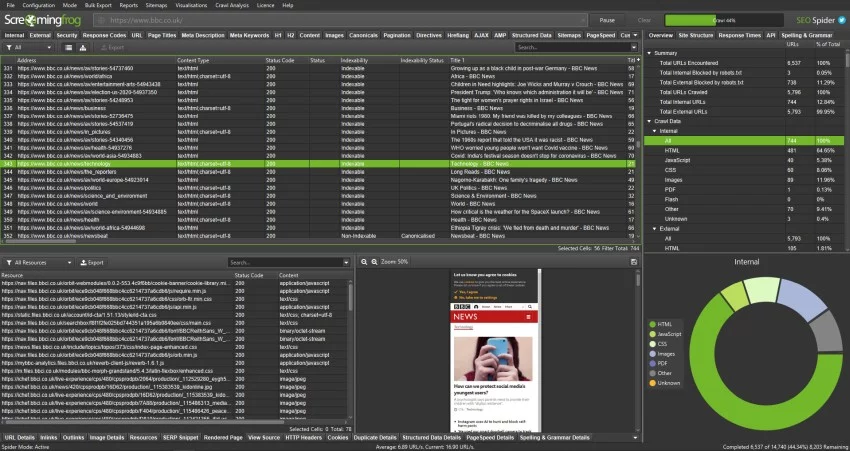Switch to the Meta Description tab
850x451 pixels.
pyautogui.click(x=203, y=35)
